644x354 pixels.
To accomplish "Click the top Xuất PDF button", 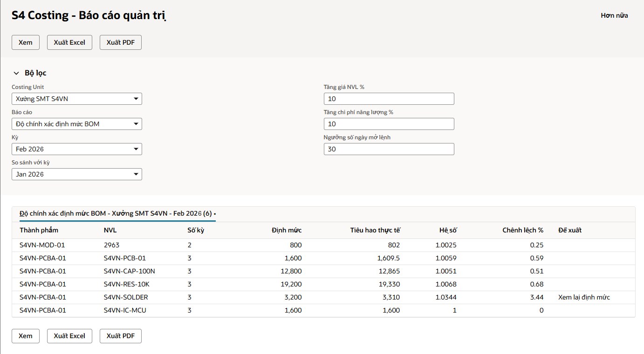I will 121,42.
